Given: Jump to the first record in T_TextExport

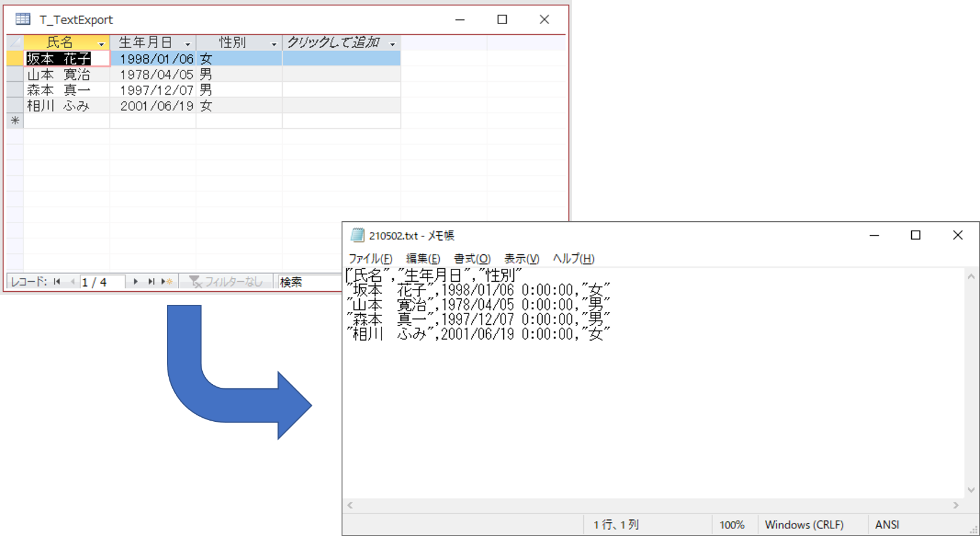Looking at the screenshot, I should coord(56,281).
